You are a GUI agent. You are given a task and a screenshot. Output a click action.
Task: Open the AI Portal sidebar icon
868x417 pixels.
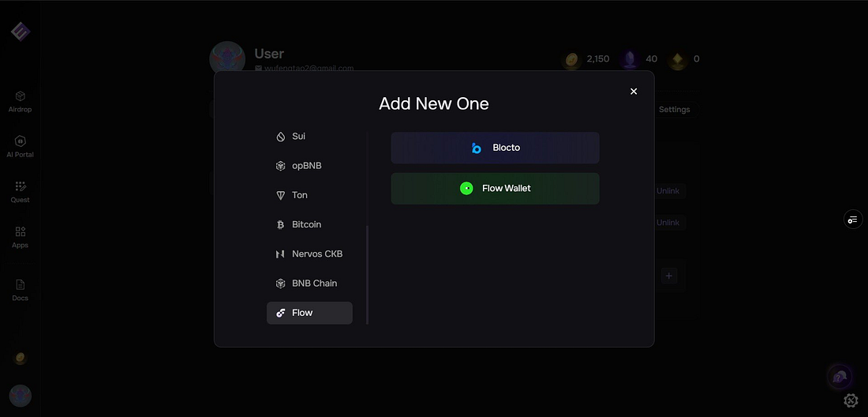point(20,147)
